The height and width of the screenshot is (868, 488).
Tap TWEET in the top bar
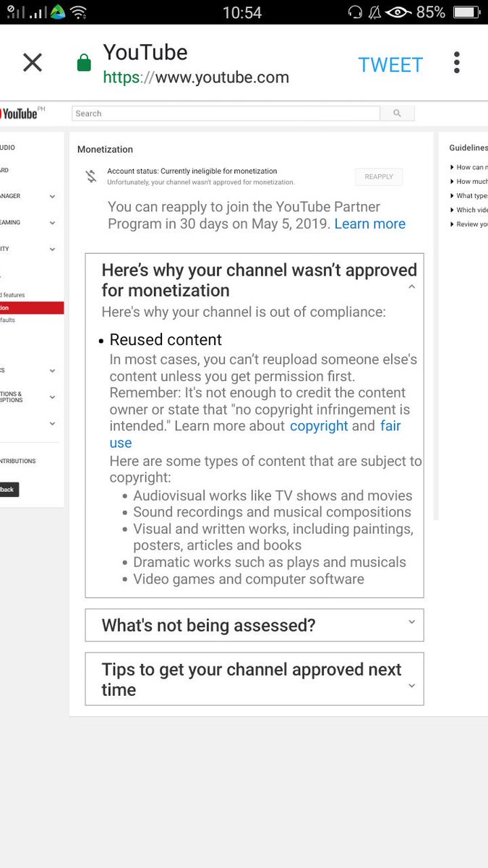(x=390, y=64)
